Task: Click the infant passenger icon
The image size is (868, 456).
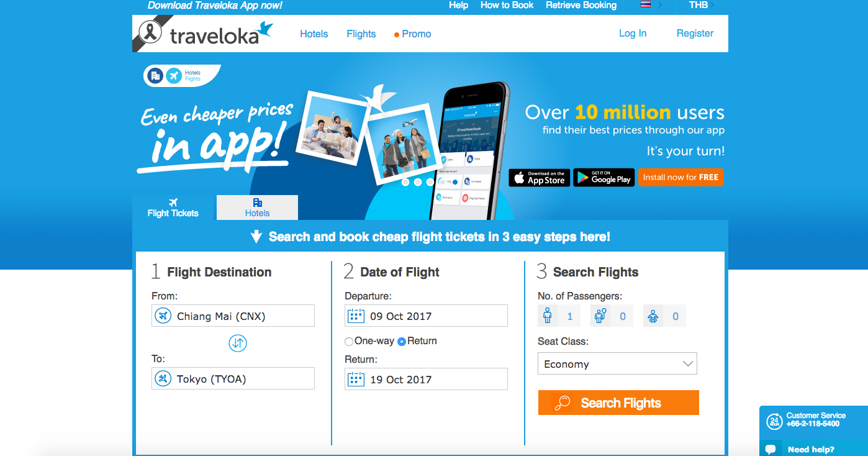Action: pos(653,316)
